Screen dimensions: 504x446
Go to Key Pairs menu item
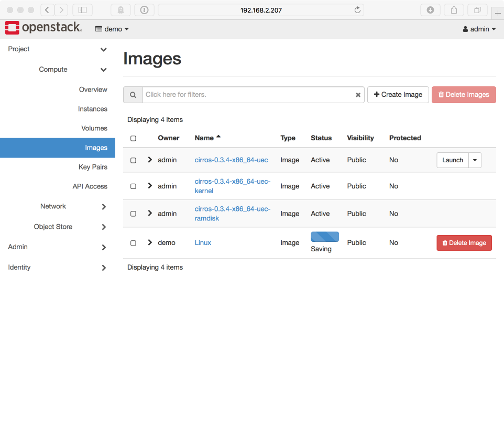[x=93, y=167]
